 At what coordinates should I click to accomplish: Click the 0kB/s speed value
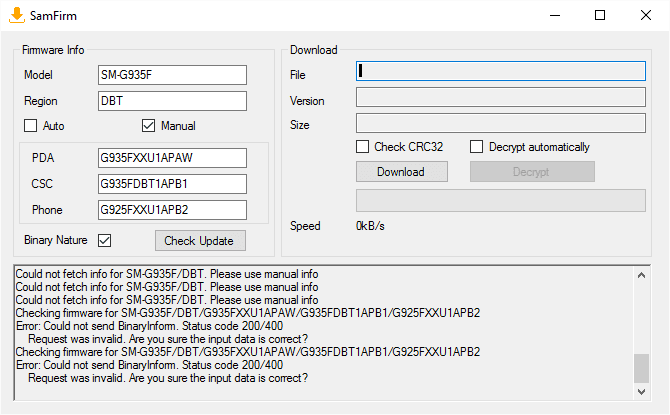370,226
